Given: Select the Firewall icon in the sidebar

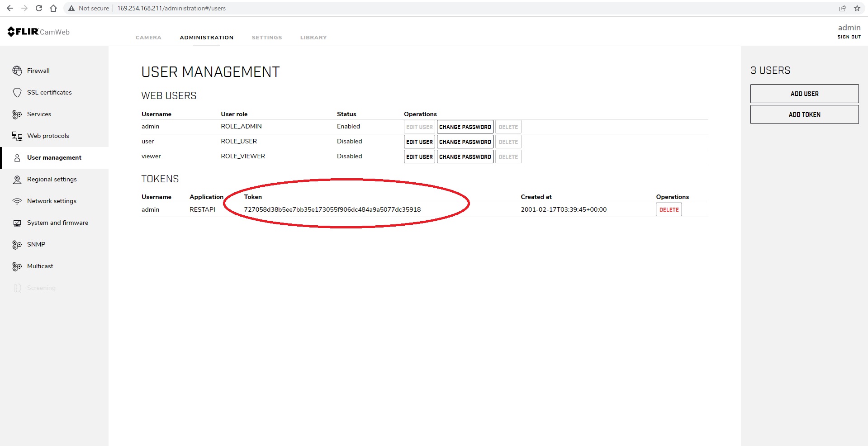Looking at the screenshot, I should click(17, 71).
